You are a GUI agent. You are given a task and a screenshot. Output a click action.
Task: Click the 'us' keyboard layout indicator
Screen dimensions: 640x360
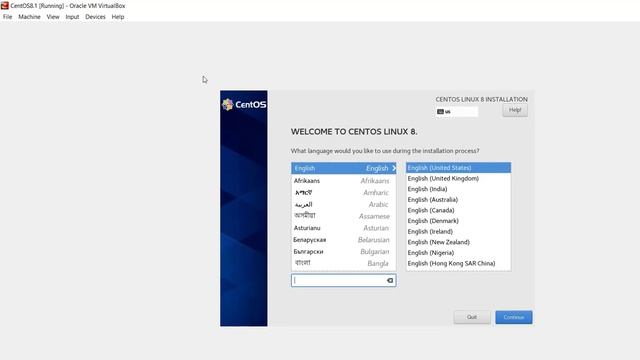(456, 111)
